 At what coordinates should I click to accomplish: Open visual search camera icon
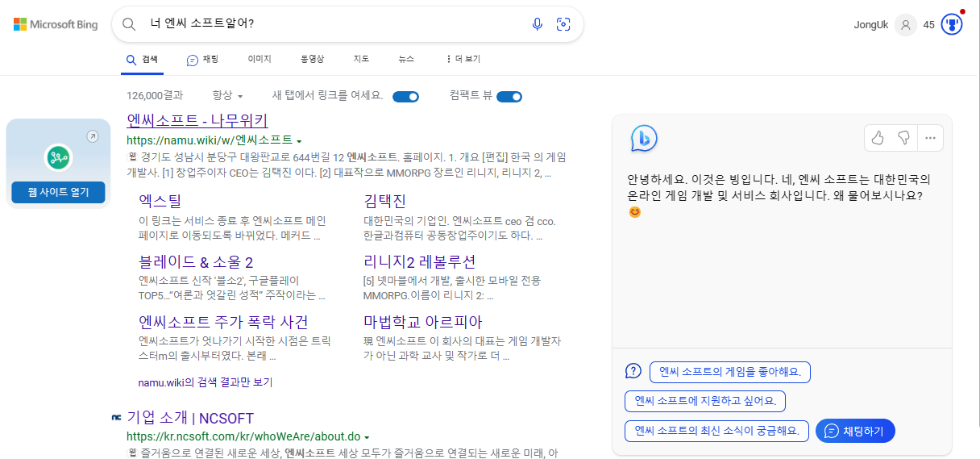[x=563, y=24]
